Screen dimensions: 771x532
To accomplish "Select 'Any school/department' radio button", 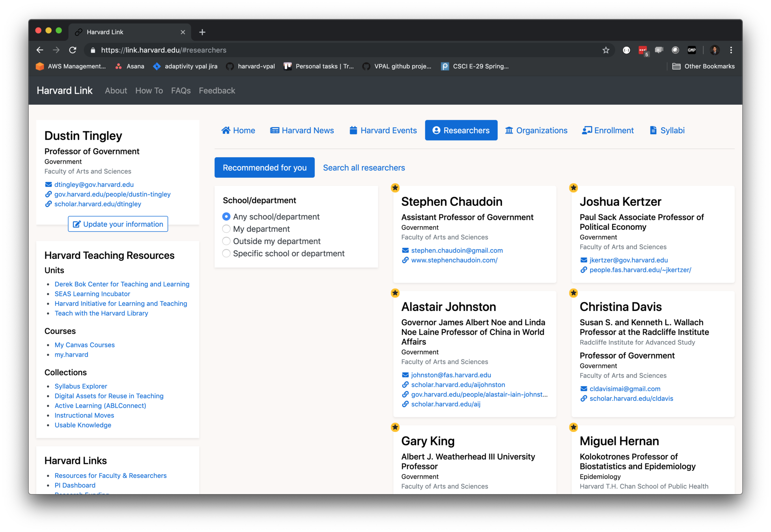I will (x=226, y=217).
